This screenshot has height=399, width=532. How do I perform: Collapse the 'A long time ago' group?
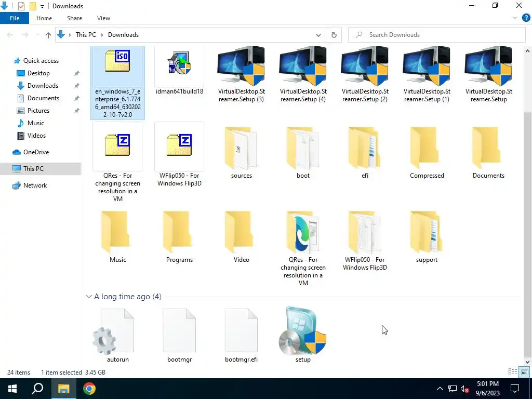[x=89, y=297]
